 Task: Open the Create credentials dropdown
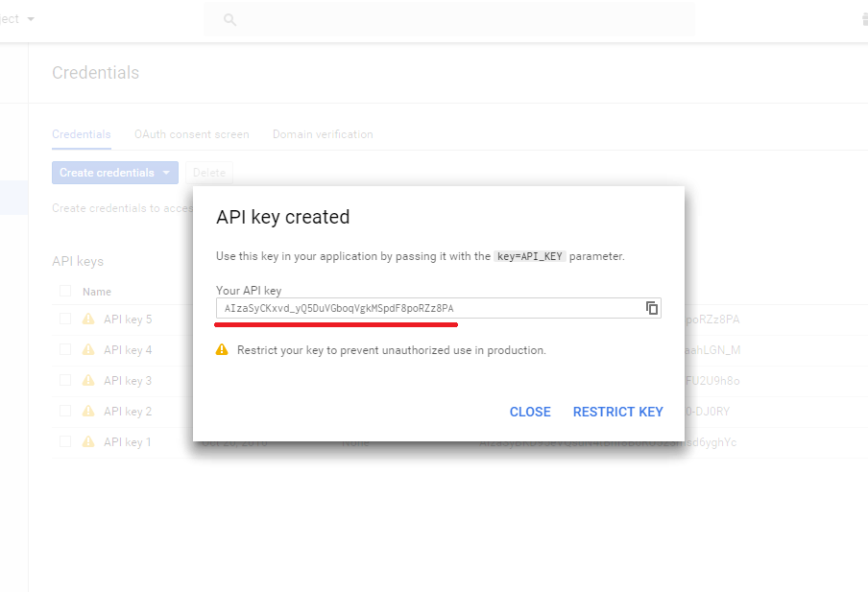(x=115, y=173)
